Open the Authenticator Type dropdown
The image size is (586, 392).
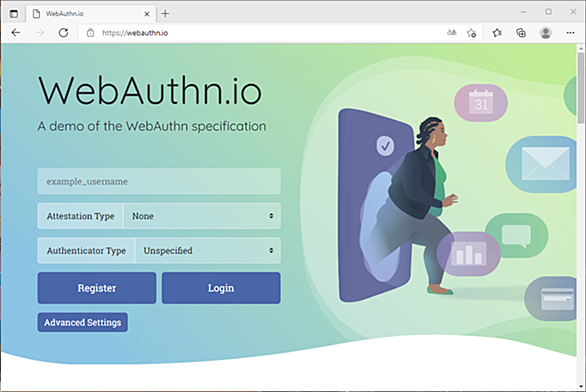click(x=208, y=250)
